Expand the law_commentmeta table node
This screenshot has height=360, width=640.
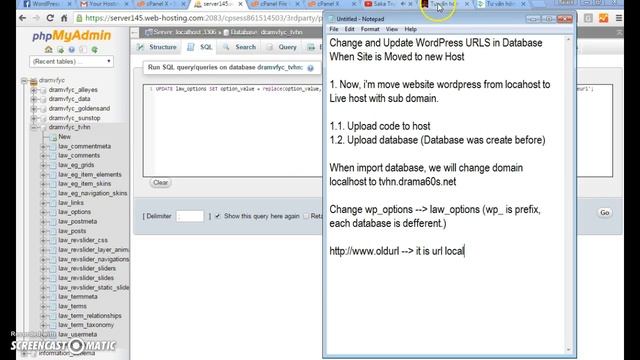coord(43,146)
